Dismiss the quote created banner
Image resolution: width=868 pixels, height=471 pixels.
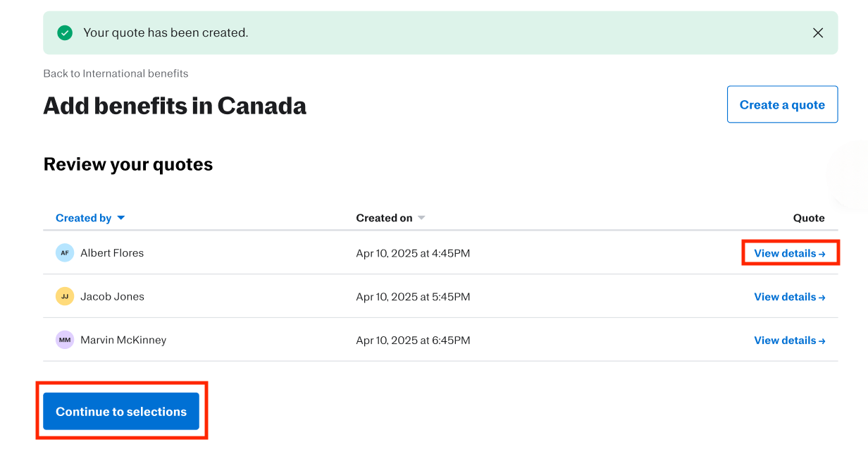click(817, 33)
